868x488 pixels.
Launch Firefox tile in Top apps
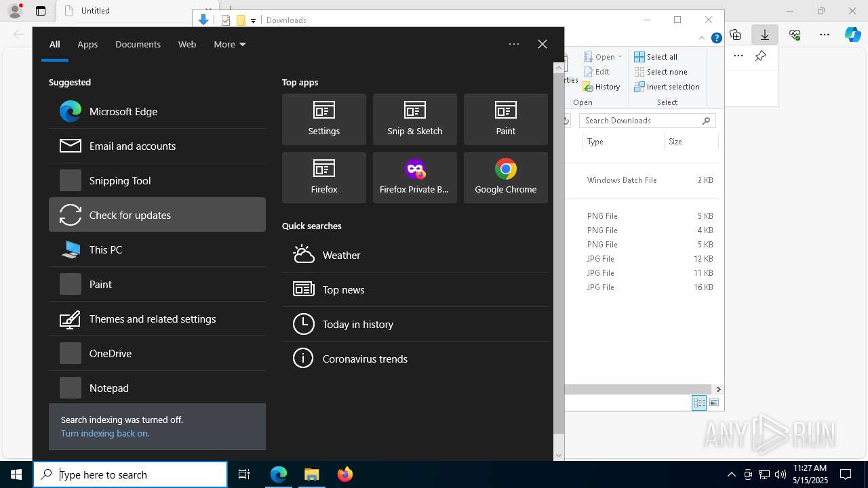tap(324, 178)
